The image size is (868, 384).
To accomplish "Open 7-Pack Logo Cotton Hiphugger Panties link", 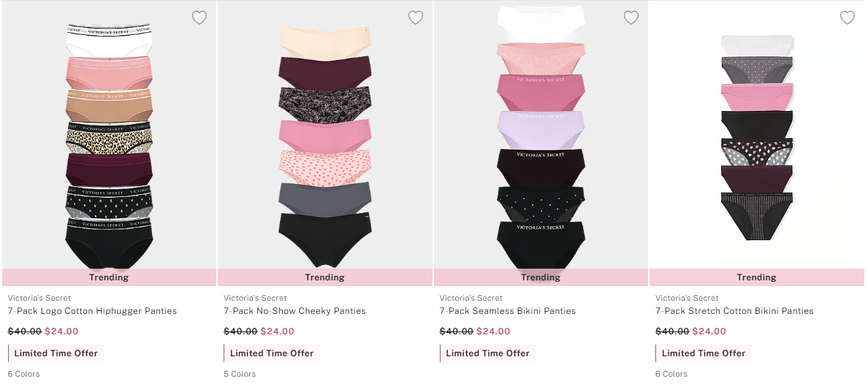I will click(93, 311).
